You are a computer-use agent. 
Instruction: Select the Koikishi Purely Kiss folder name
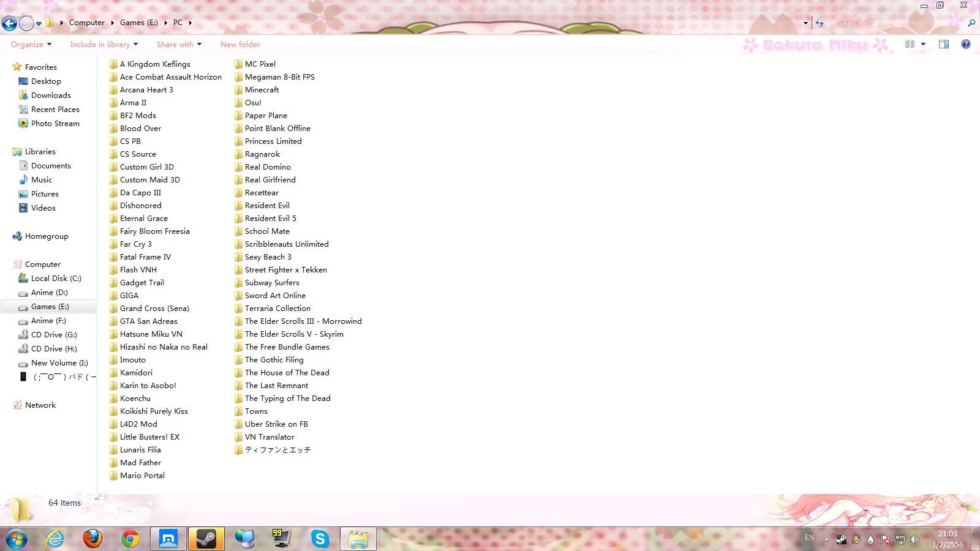pyautogui.click(x=154, y=411)
